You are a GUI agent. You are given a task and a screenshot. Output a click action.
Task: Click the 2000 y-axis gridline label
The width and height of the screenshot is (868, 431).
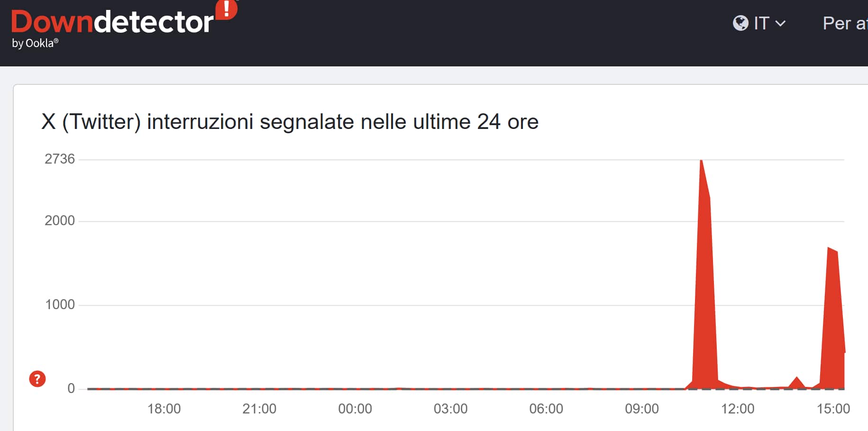point(61,220)
